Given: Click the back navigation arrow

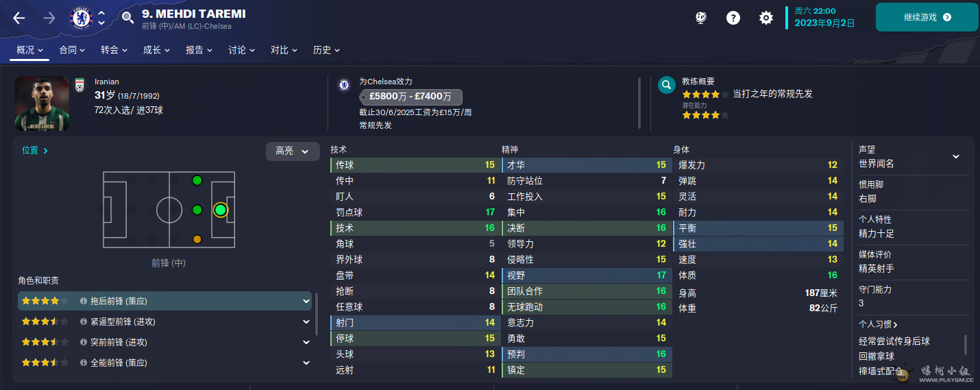Looking at the screenshot, I should pos(19,18).
